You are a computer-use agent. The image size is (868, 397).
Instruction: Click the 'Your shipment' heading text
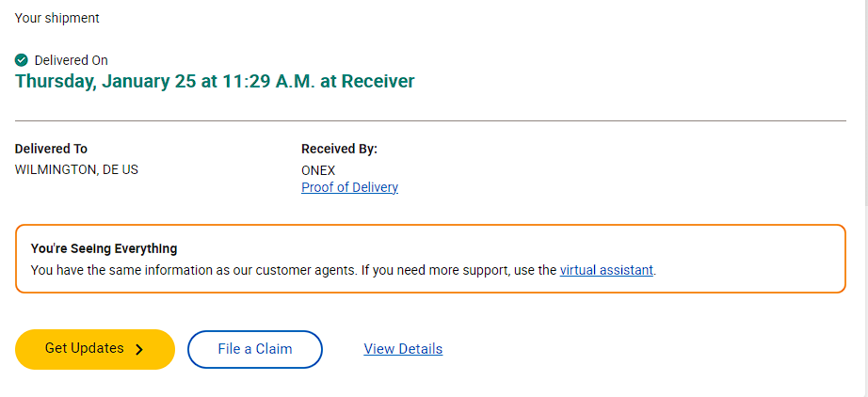point(57,18)
